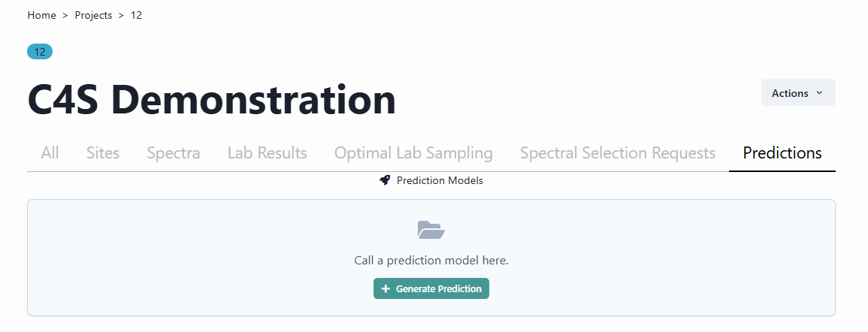Switch to the All tab
The height and width of the screenshot is (332, 868).
[x=50, y=153]
